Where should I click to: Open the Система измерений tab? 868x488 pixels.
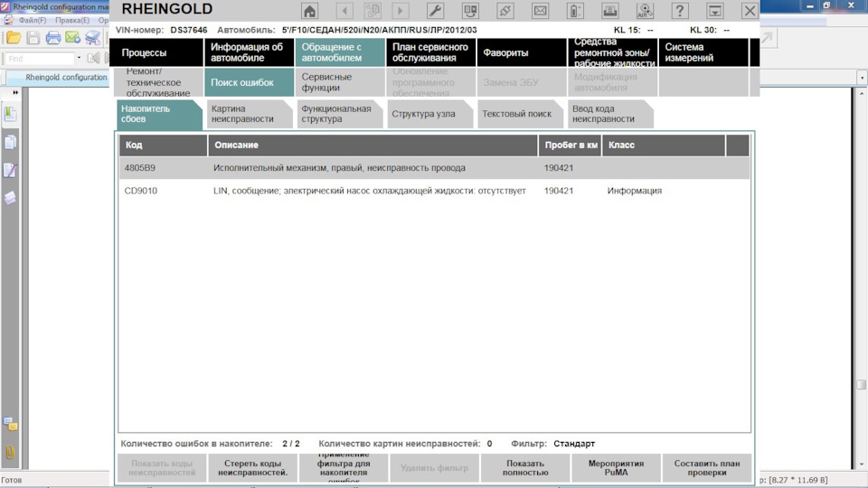point(703,52)
